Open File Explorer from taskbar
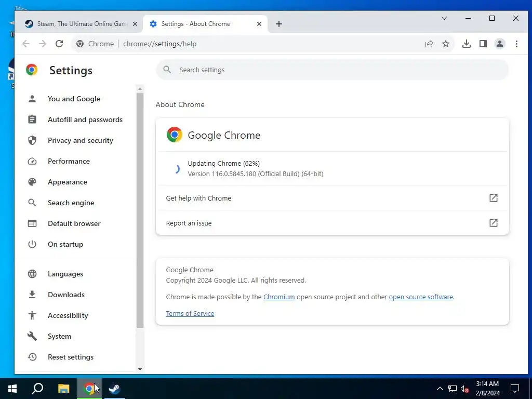 click(63, 389)
